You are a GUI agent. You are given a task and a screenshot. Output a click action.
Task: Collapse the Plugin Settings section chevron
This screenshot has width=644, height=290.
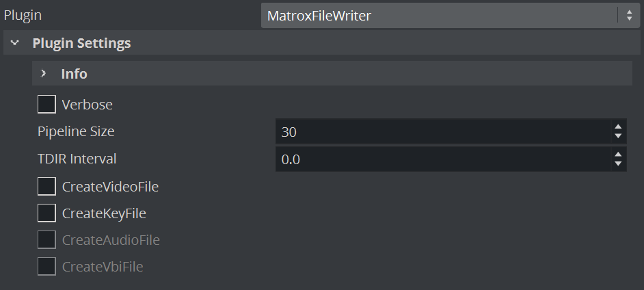coord(14,44)
